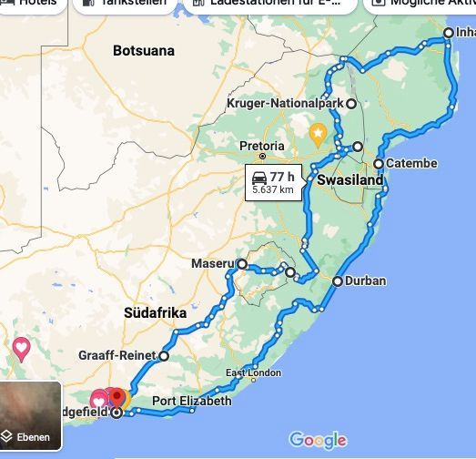Select the Tankstellen filter chip
This screenshot has height=459, width=476.
125,4
